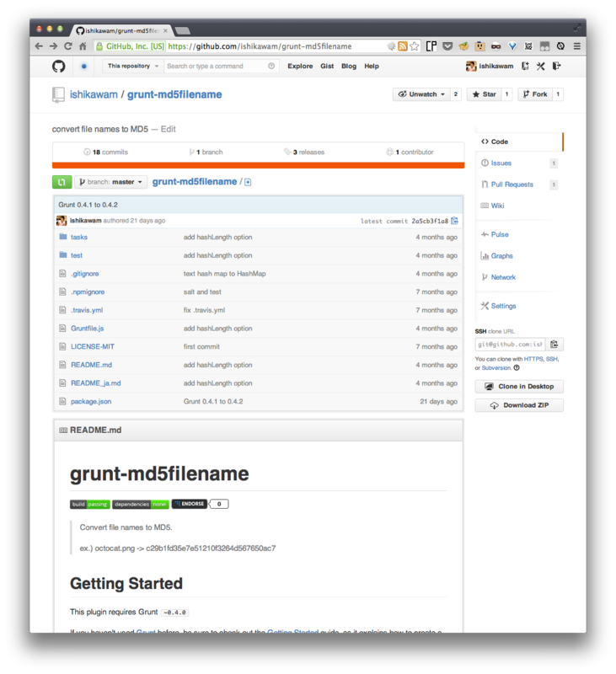This screenshot has height=674, width=616.
Task: Open the tasks folder
Action: pos(79,238)
